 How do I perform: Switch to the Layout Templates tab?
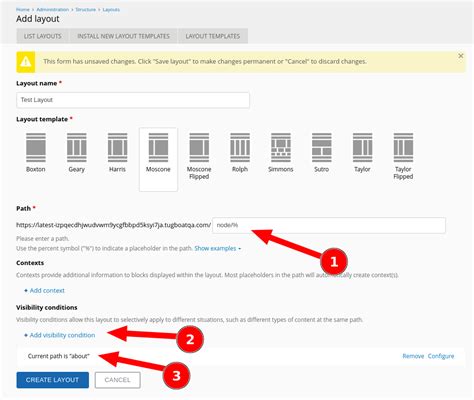(213, 36)
